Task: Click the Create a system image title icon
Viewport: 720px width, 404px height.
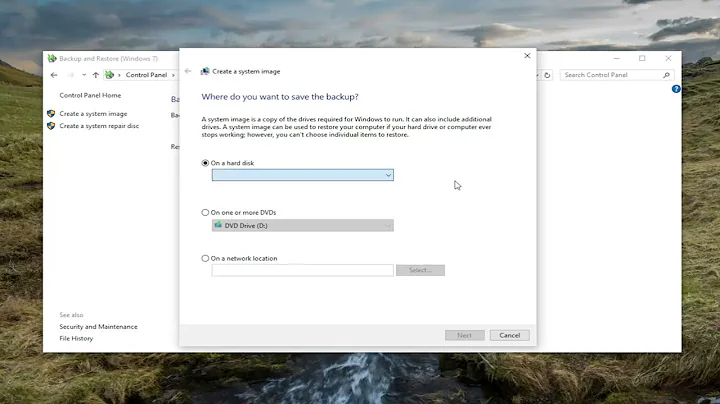Action: click(x=205, y=71)
